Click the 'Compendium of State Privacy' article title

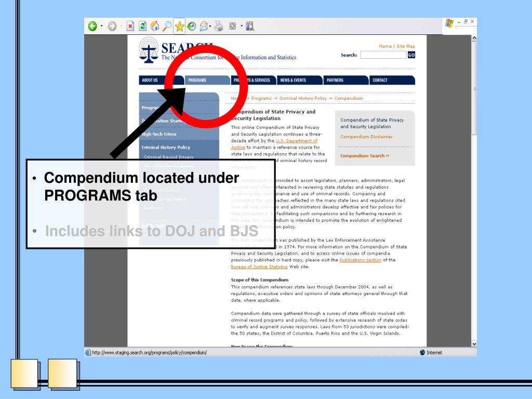[273, 115]
